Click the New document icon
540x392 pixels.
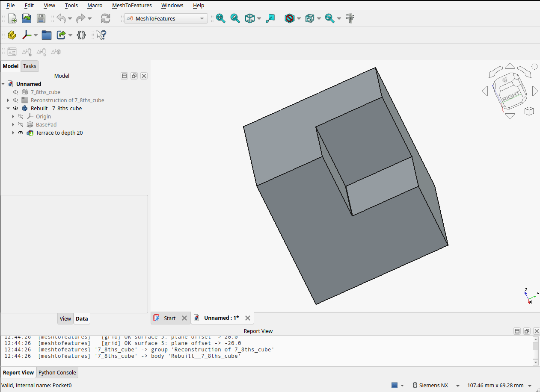12,18
